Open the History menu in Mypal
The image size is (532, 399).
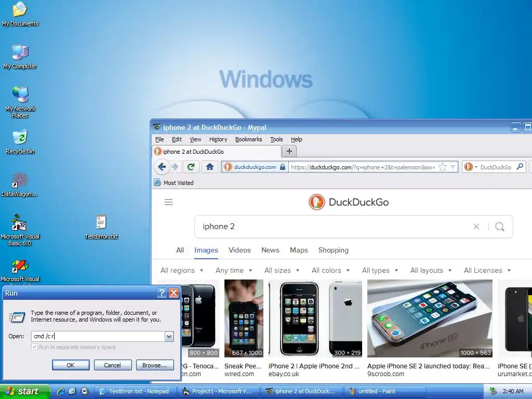[x=218, y=139]
